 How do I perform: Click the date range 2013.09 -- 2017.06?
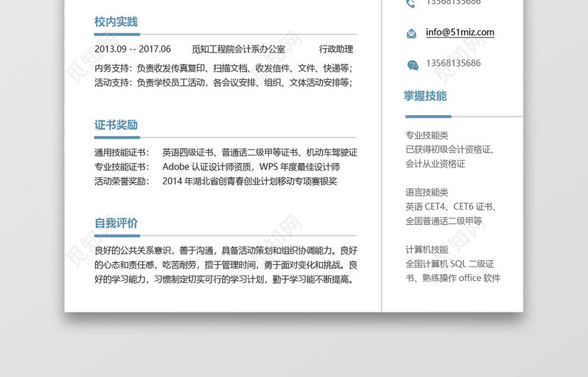point(132,49)
